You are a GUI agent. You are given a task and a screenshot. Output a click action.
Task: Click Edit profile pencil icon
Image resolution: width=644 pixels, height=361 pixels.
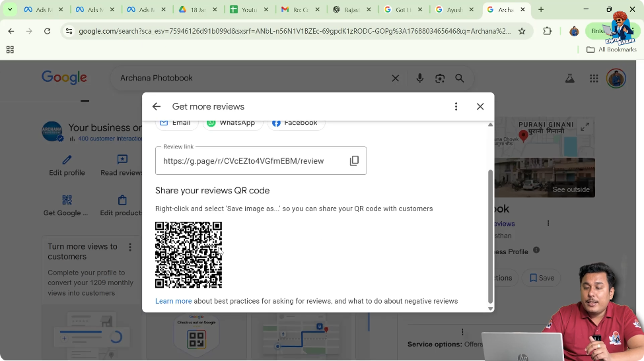(67, 160)
